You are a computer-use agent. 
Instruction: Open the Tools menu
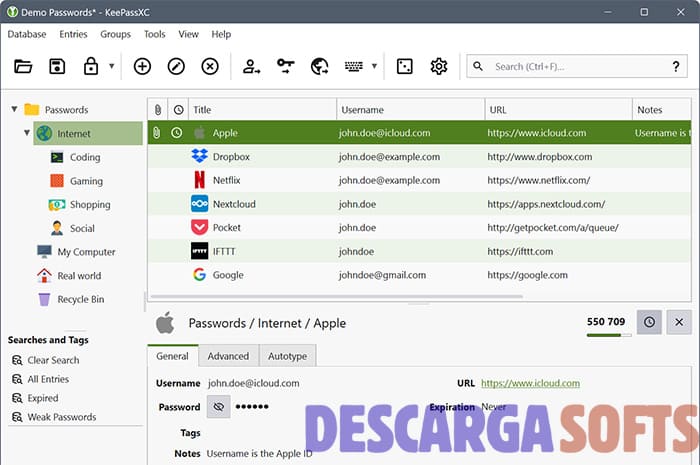click(154, 34)
